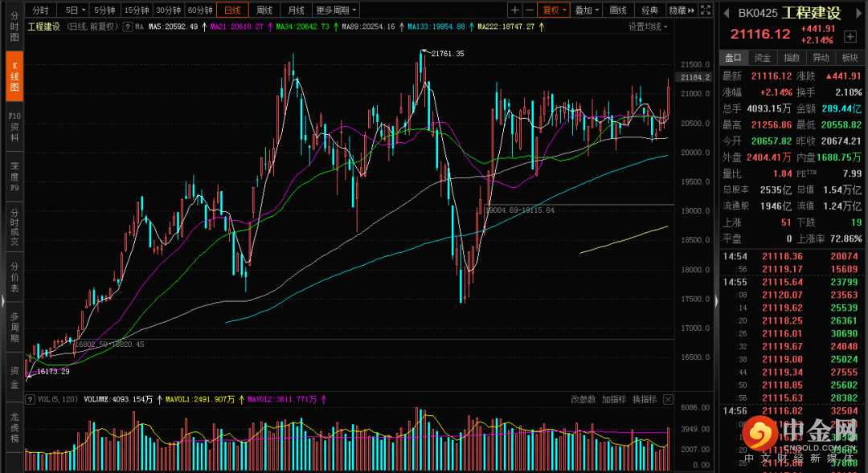Zoom out chart with minus button
868x473 pixels.
point(529,10)
